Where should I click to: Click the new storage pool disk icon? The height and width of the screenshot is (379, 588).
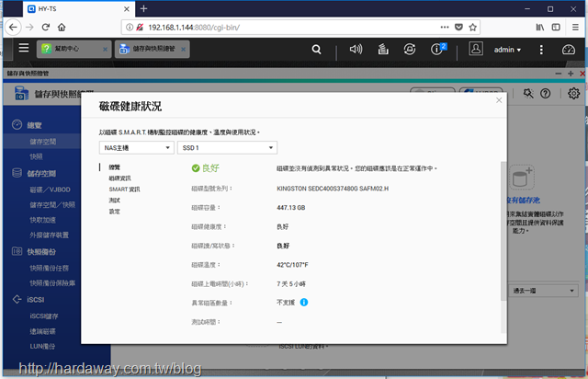click(x=522, y=177)
